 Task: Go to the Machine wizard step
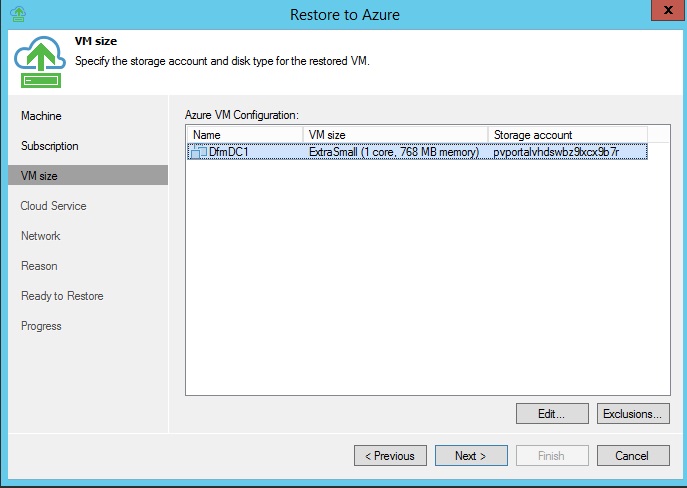41,116
